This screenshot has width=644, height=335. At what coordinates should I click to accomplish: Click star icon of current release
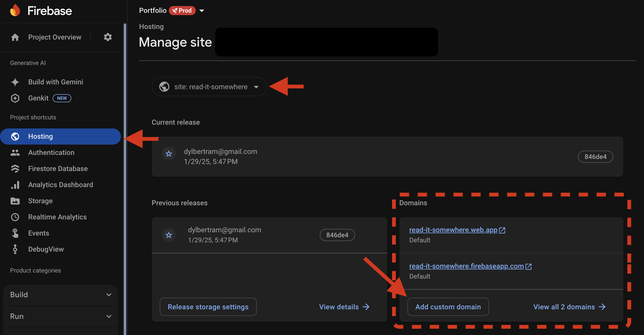pos(169,153)
